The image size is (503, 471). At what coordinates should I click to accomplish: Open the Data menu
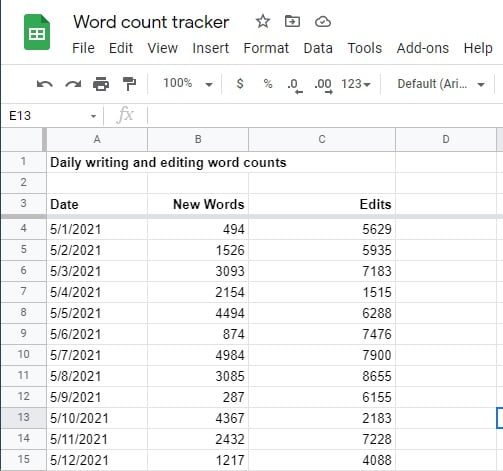pyautogui.click(x=318, y=48)
